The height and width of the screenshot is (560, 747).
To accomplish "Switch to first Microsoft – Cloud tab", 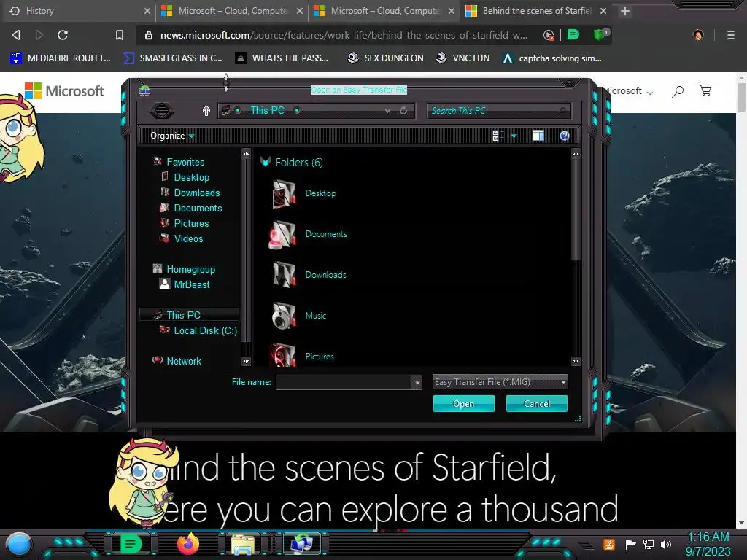I will pos(233,10).
